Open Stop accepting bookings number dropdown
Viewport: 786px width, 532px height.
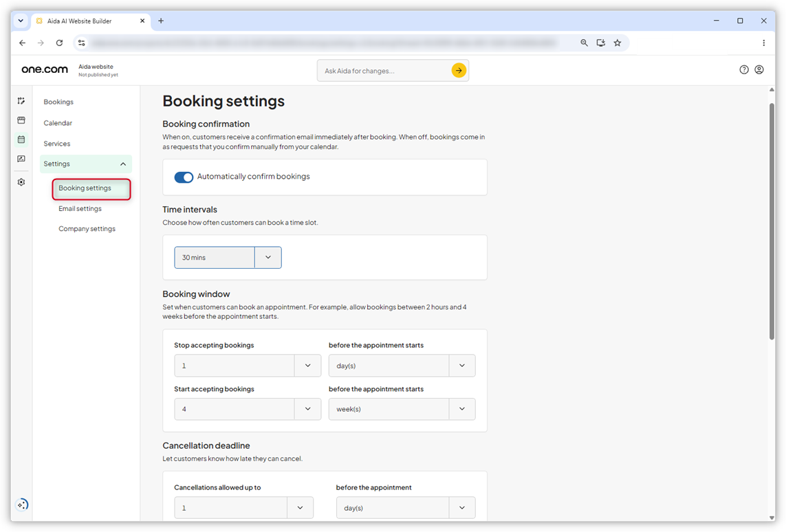tap(248, 366)
